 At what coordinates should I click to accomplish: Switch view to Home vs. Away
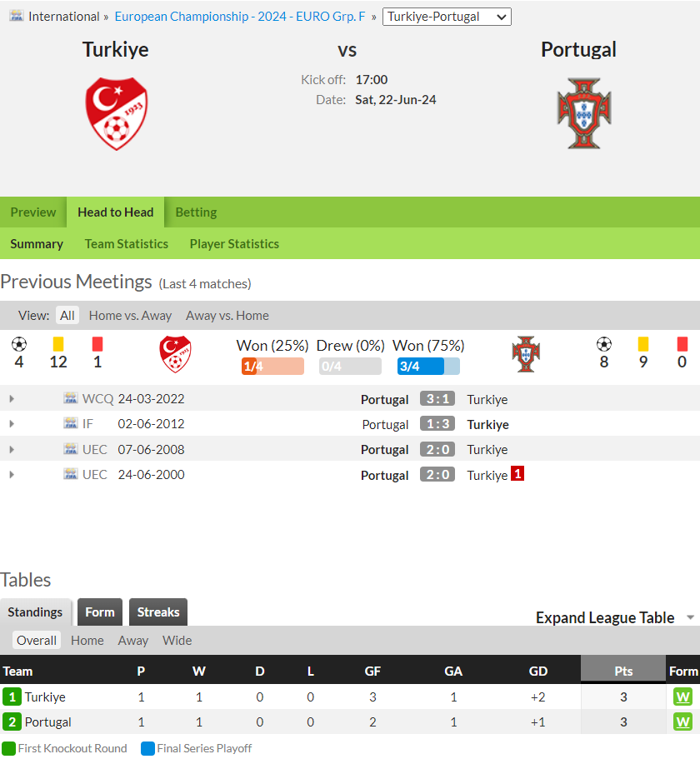(130, 316)
